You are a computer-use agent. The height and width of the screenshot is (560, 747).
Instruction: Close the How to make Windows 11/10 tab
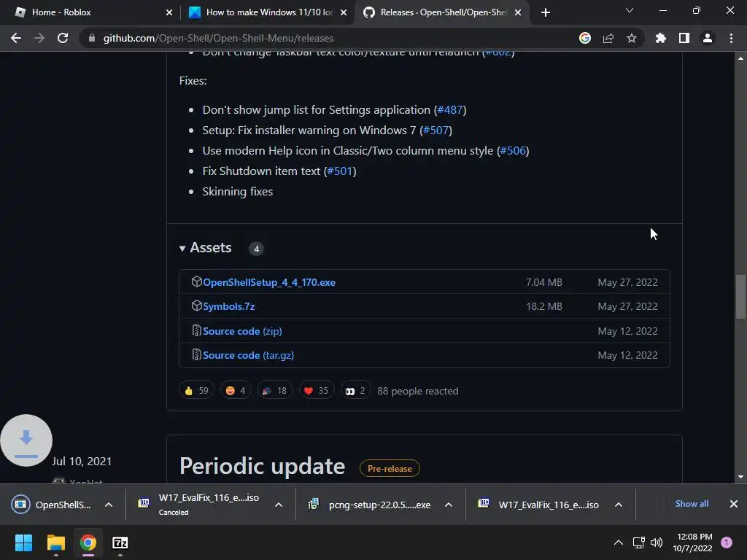click(344, 12)
